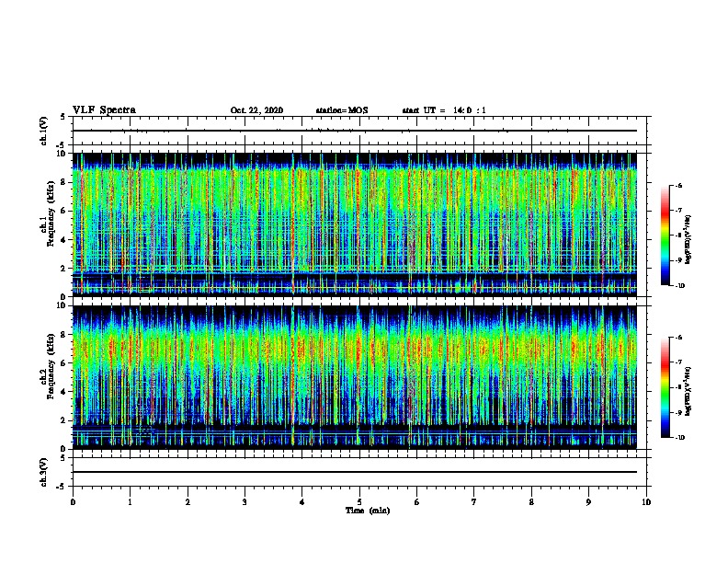728x563 pixels.
Task: Click the "-6" label on the upper colorbar
Action: 678,185
